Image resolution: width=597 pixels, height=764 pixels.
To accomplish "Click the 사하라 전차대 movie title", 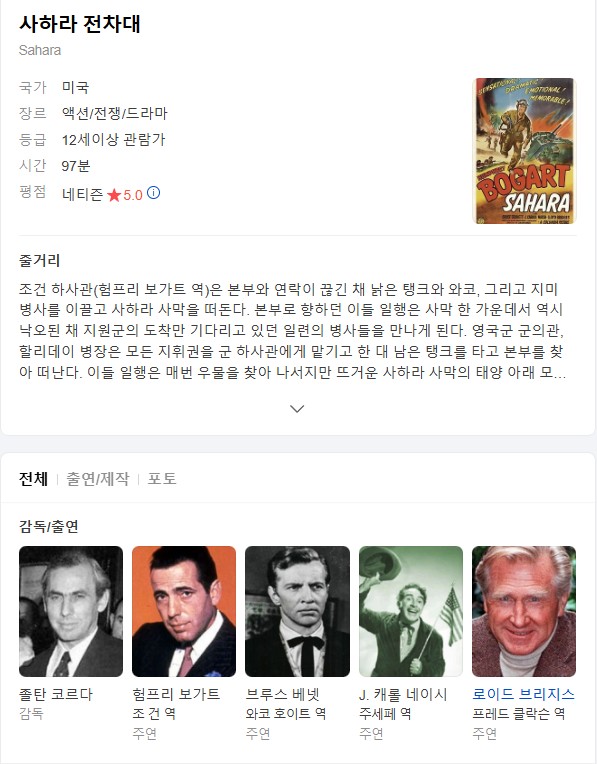I will 80,24.
